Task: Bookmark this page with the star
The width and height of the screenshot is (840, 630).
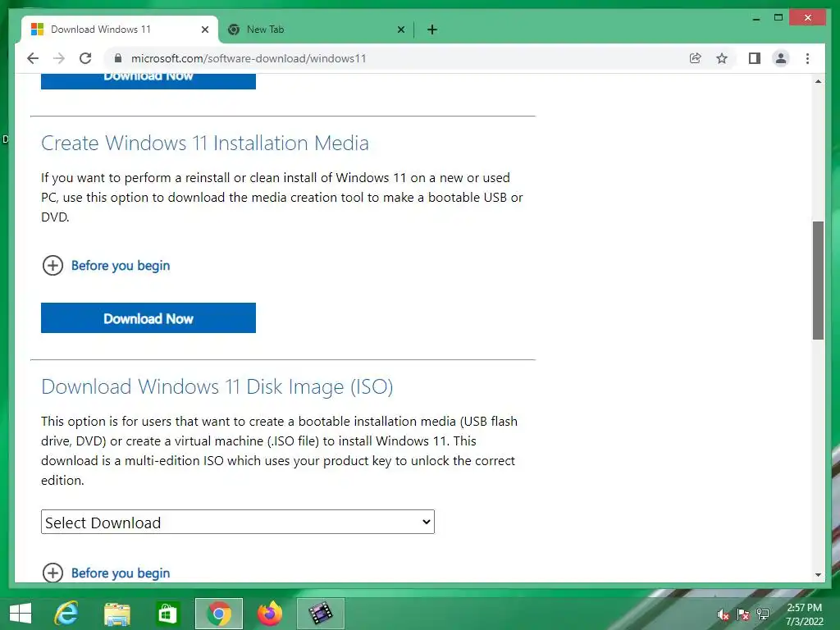Action: pyautogui.click(x=722, y=58)
